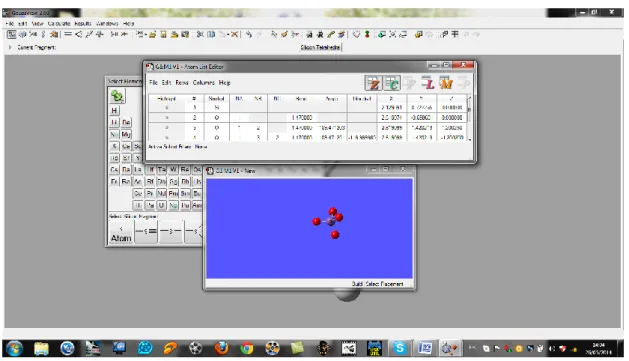Screen dimensions: 629x361
Task: Click the pink L layer columns icon
Action: [428, 83]
